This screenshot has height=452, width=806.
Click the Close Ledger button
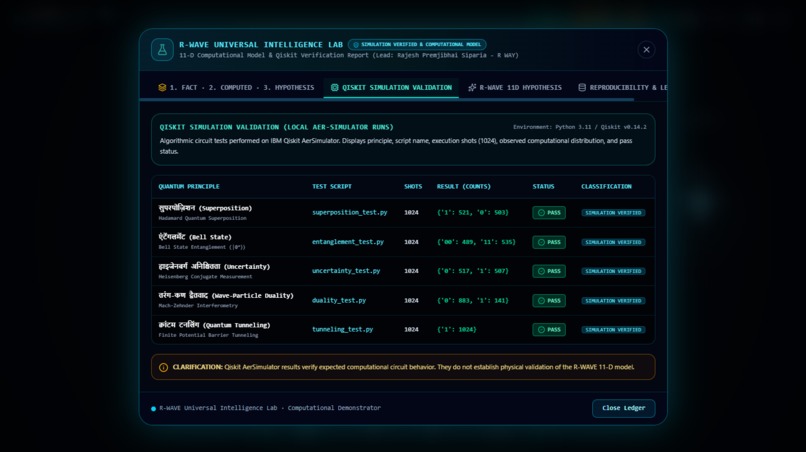624,408
